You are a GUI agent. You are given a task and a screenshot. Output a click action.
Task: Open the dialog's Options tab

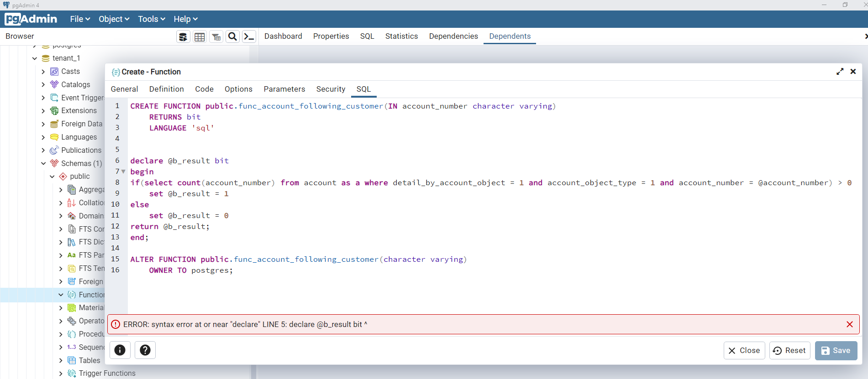tap(238, 89)
